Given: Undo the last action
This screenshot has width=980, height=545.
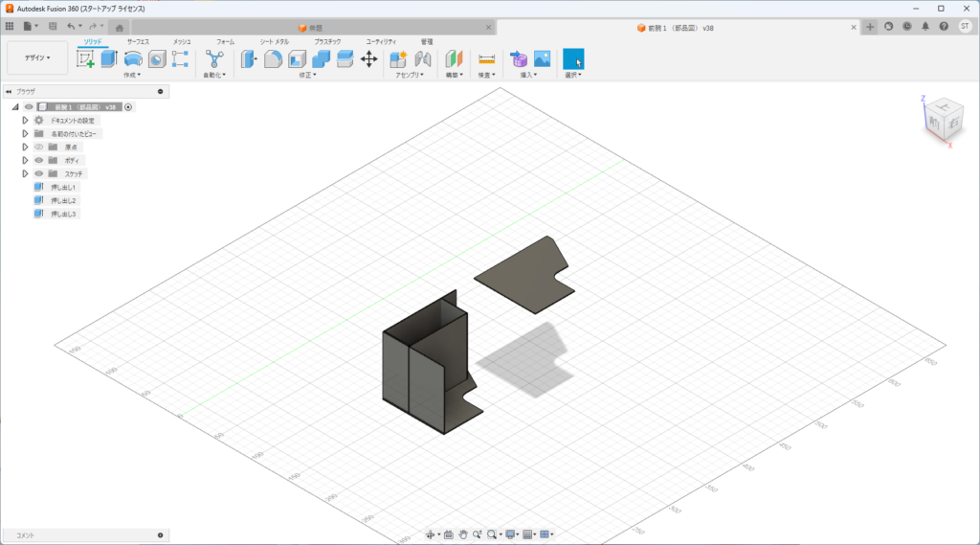Looking at the screenshot, I should (x=71, y=26).
